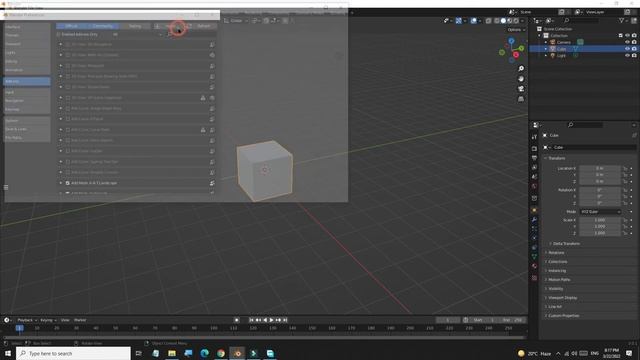The height and width of the screenshot is (360, 640).
Task: Open the Output properties tab
Action: 534,158
